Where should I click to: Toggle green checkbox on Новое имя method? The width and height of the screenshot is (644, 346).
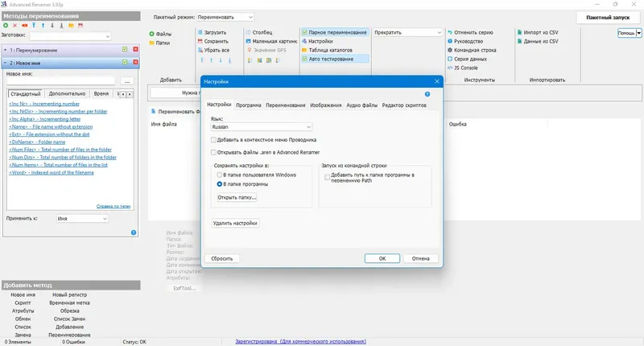[125, 62]
